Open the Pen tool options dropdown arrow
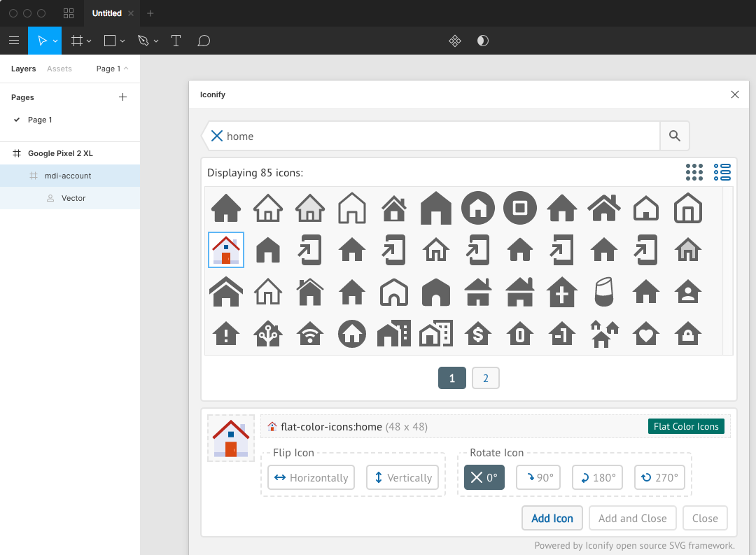 click(x=155, y=41)
